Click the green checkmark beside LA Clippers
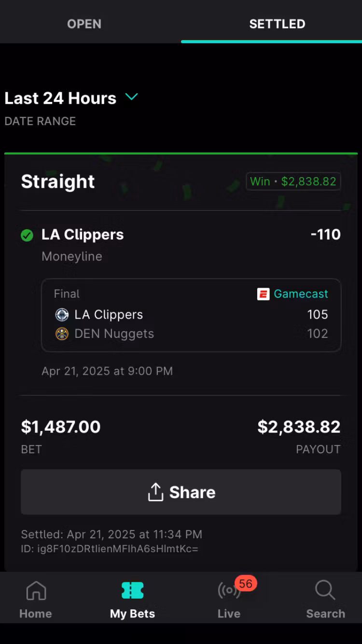The width and height of the screenshot is (362, 644). coord(27,235)
